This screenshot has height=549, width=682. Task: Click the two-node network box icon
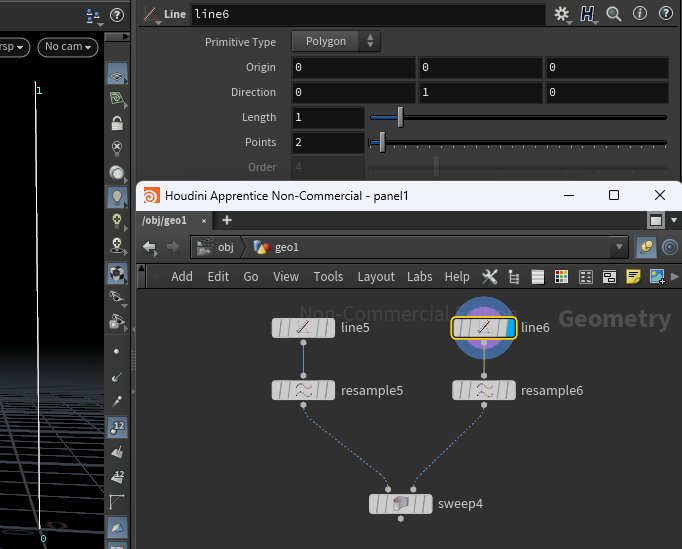coord(609,277)
